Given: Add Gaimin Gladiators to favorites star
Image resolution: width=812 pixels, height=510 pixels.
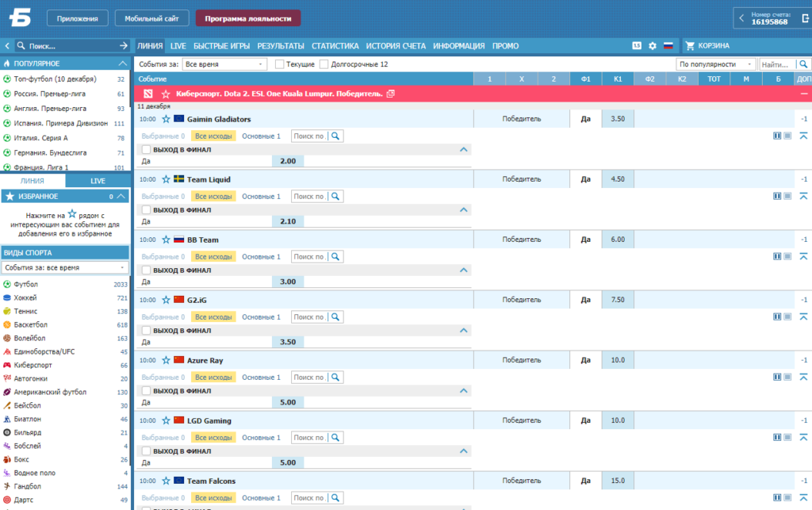Looking at the screenshot, I should pos(166,119).
